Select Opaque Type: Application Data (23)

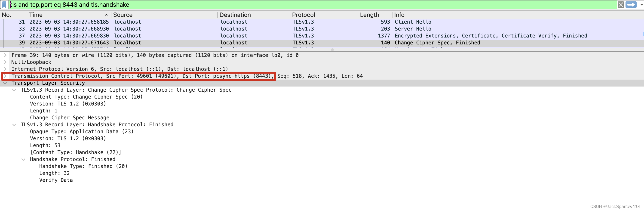(x=82, y=132)
